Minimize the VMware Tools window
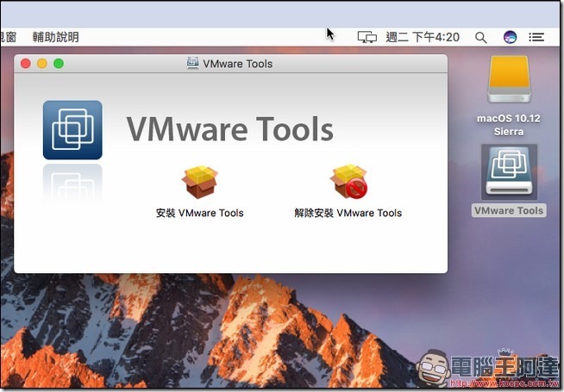 tap(42, 64)
